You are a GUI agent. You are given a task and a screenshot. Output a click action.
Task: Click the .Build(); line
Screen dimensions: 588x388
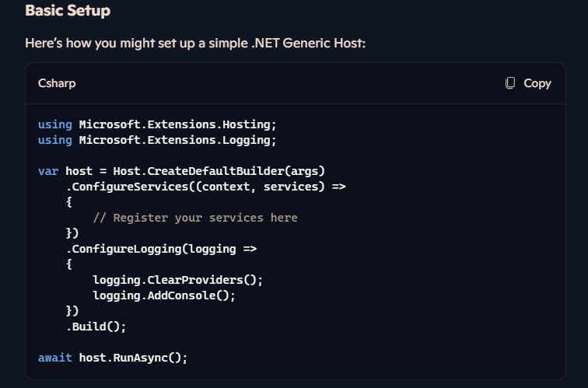pos(96,327)
